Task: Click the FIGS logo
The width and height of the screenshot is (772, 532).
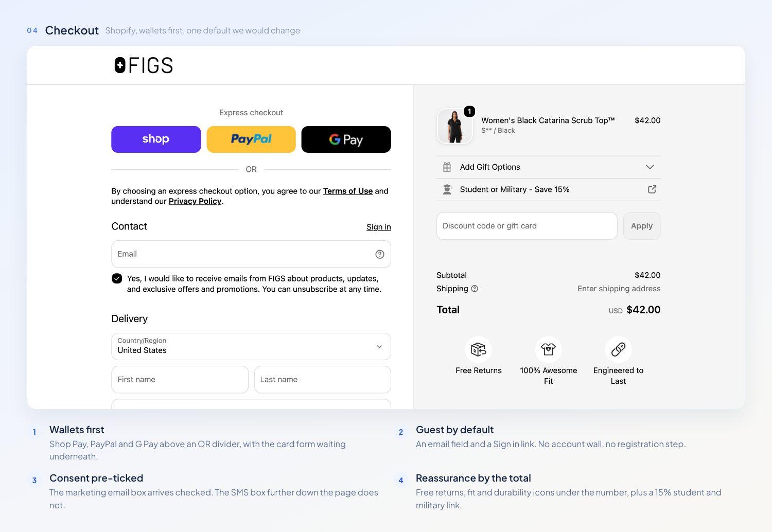Action: (144, 65)
